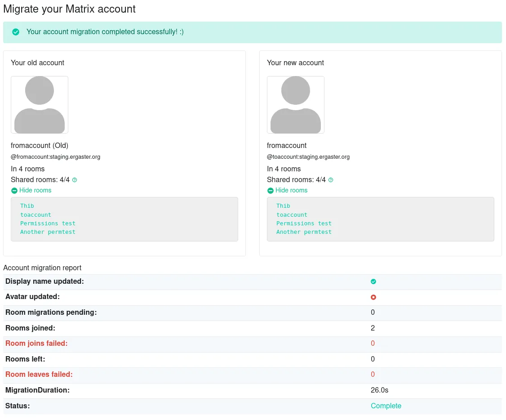Screen dimensions: 506x420
Task: Click the minus icon beside new account's Hide rooms
Action: [270, 190]
